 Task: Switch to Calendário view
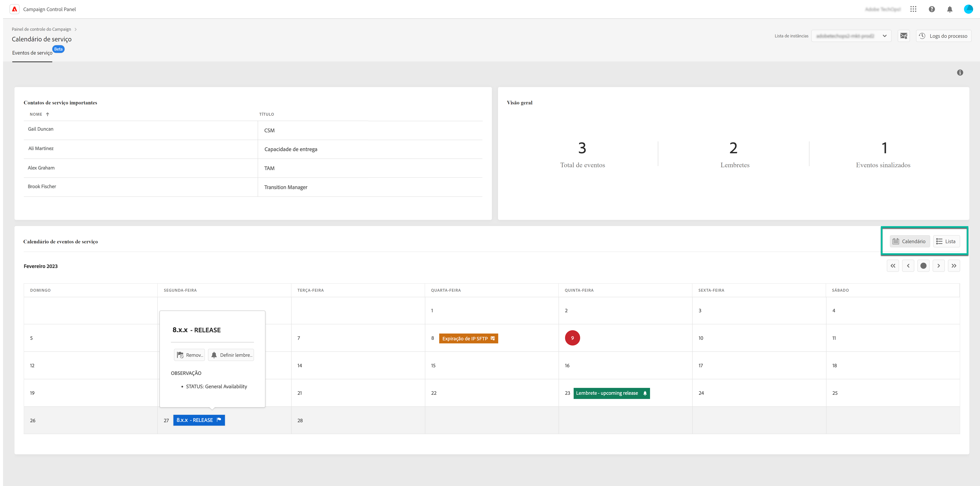point(910,241)
